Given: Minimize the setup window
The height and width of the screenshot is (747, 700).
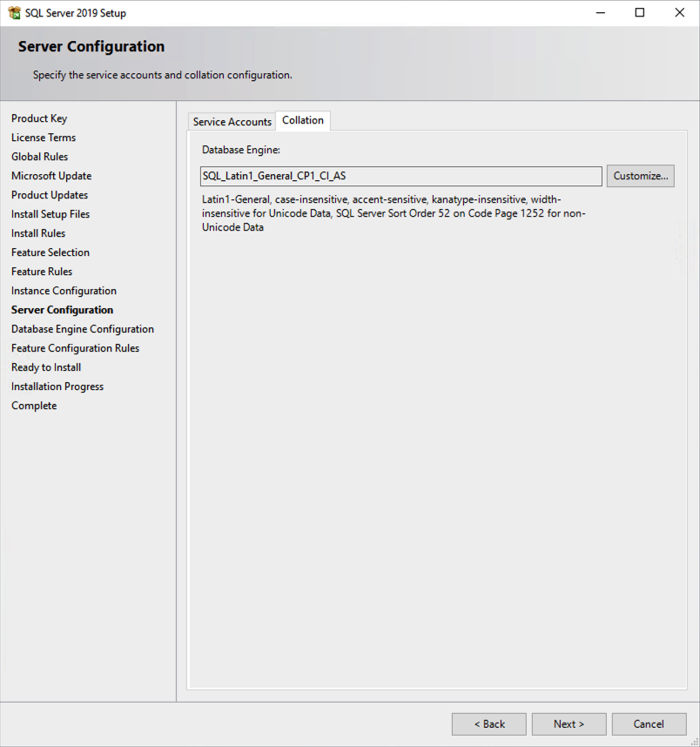Looking at the screenshot, I should pyautogui.click(x=601, y=13).
